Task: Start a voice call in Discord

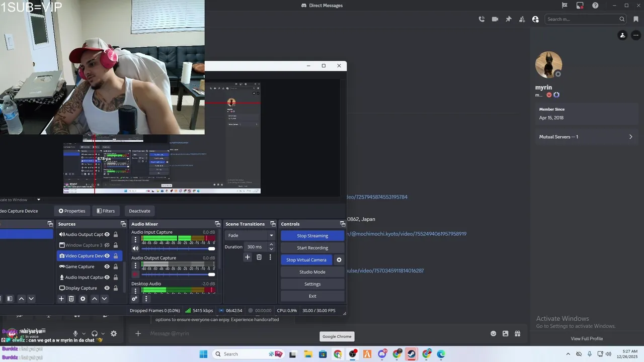Action: [x=481, y=19]
